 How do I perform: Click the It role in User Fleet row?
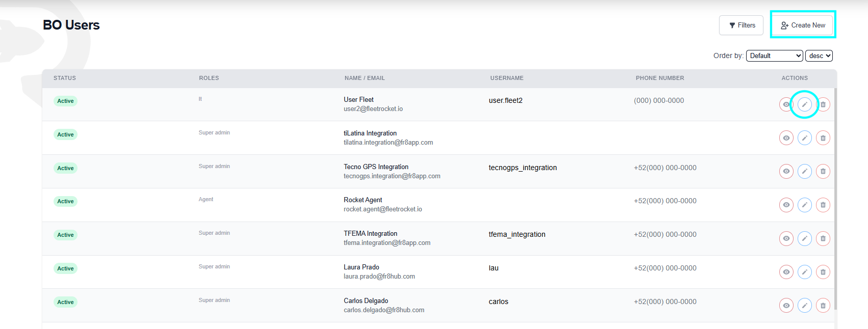pos(200,99)
